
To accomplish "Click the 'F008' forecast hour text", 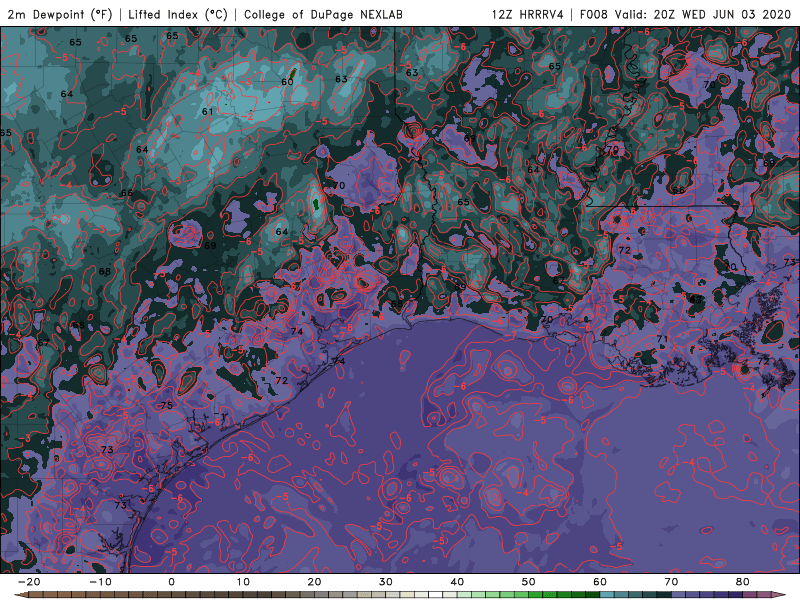I will pos(594,14).
